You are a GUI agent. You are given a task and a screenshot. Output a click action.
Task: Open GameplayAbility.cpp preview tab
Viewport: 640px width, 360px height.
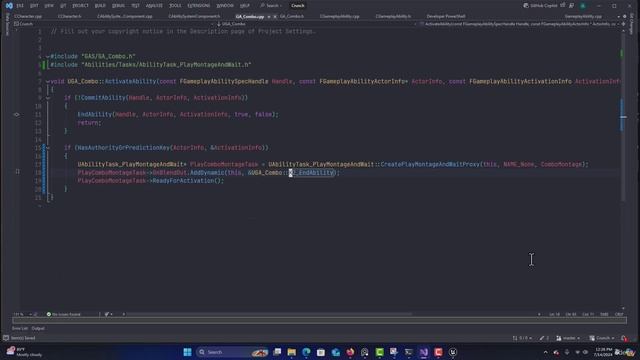coord(583,16)
